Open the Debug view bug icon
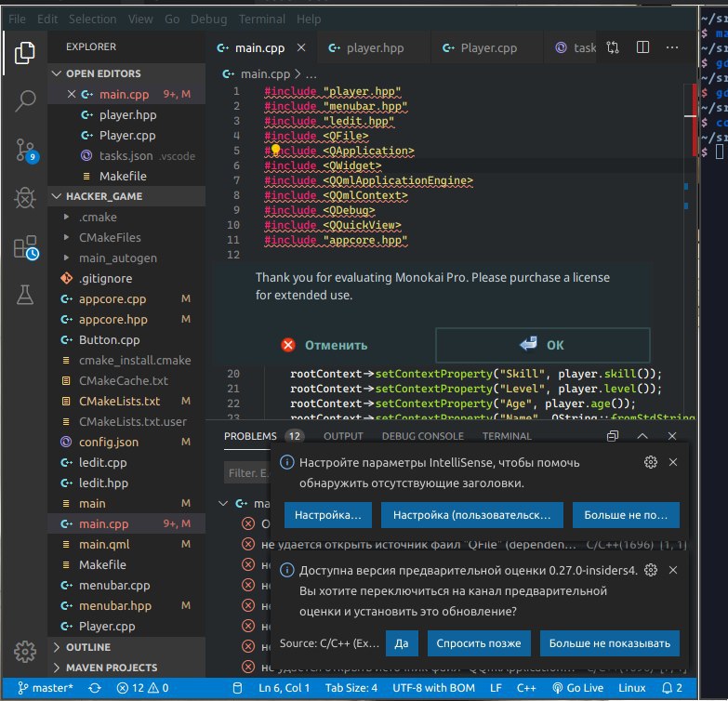728x701 pixels. [x=24, y=198]
